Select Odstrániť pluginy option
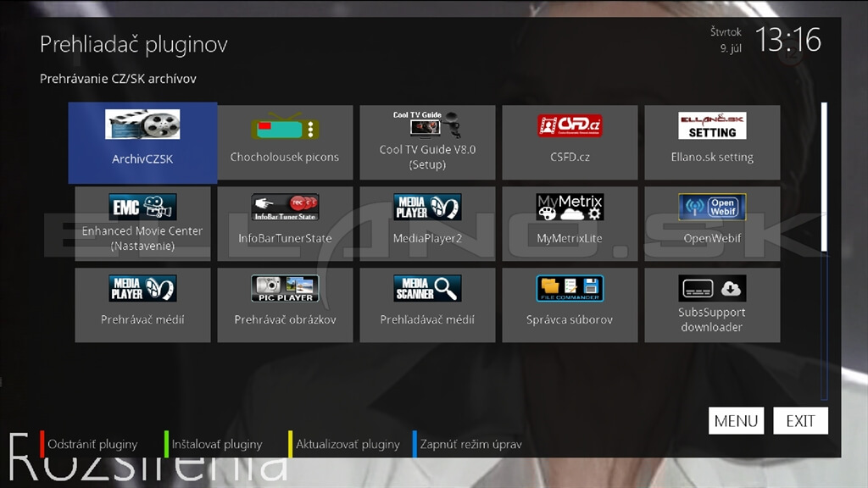Viewport: 868px width, 488px height. (92, 444)
